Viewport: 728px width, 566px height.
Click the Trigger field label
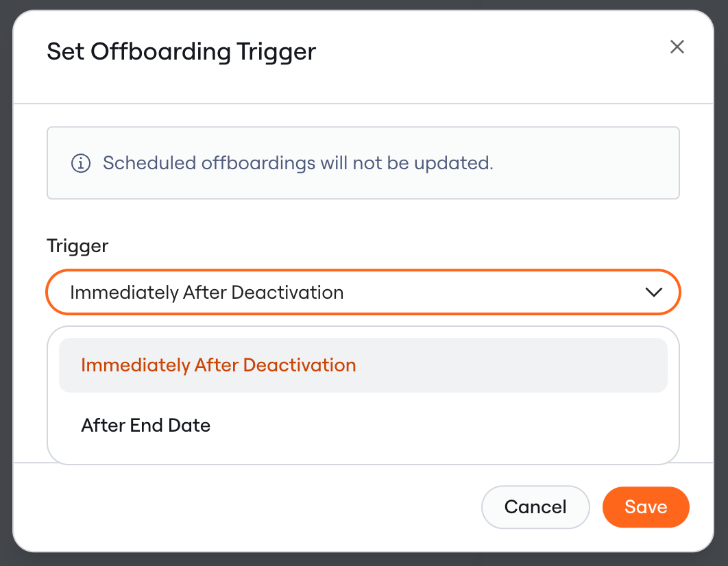click(x=77, y=246)
